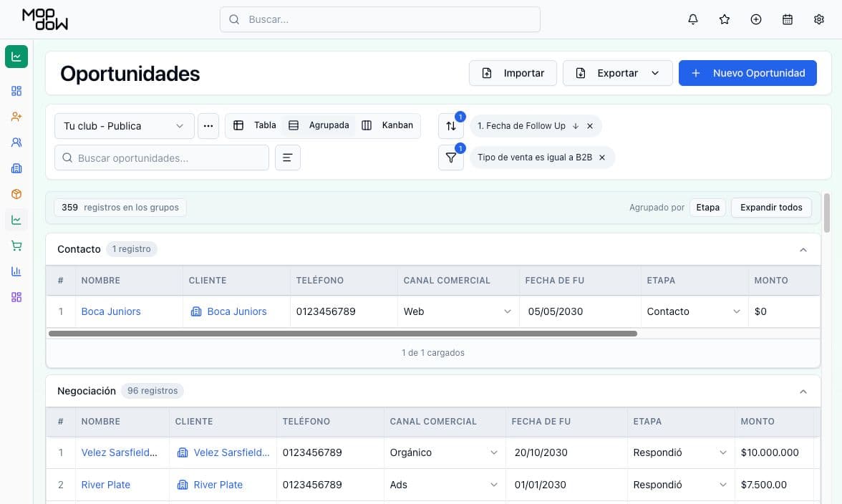Viewport: 842px width, 504px height.
Task: Click date 20/10/2030 in Velez Sarsfield row
Action: 541,452
